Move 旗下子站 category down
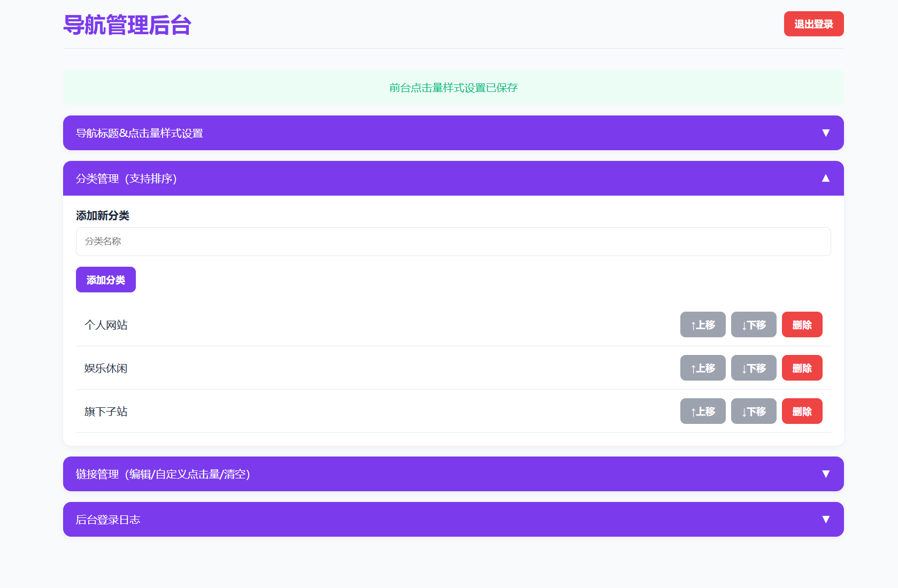Viewport: 898px width, 588px height. click(x=753, y=411)
